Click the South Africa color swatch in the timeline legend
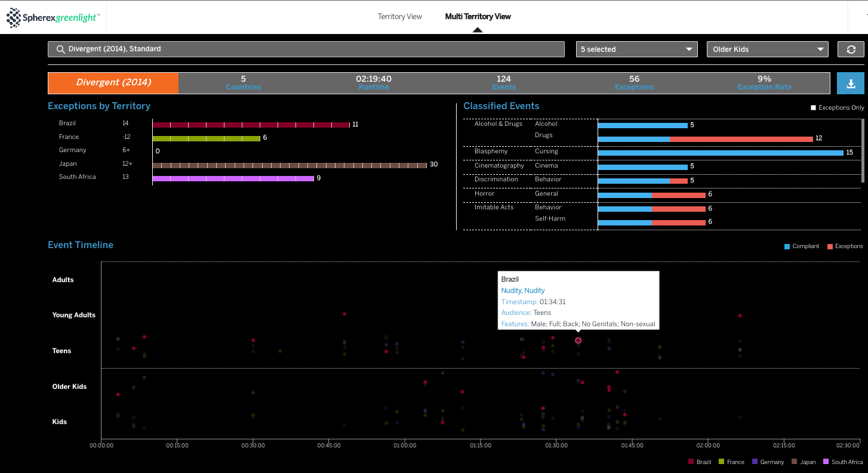Viewport: 868px width, 473px height. point(826,462)
